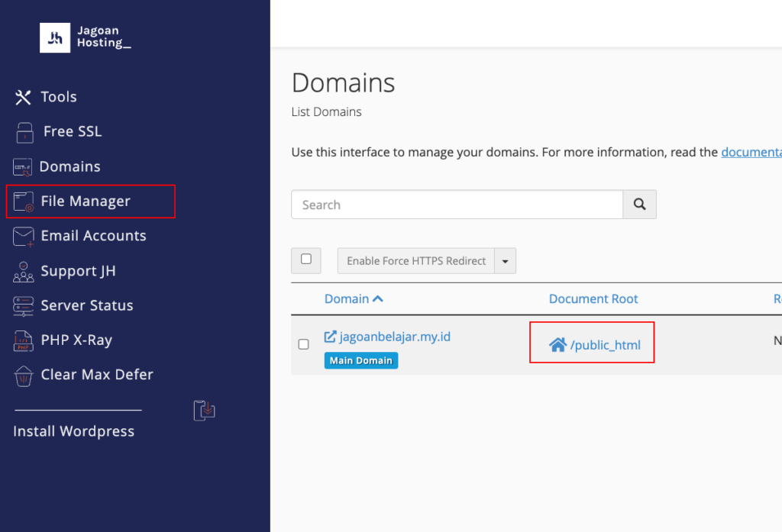Image resolution: width=782 pixels, height=532 pixels.
Task: Tick the jagoanbelajar.my.id row checkbox
Action: tap(303, 344)
